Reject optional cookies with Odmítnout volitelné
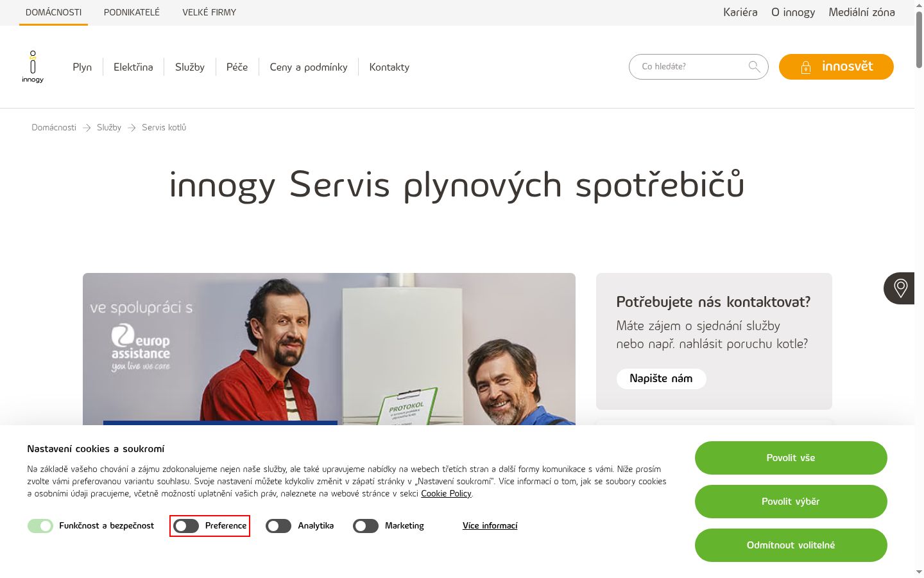 pyautogui.click(x=791, y=545)
